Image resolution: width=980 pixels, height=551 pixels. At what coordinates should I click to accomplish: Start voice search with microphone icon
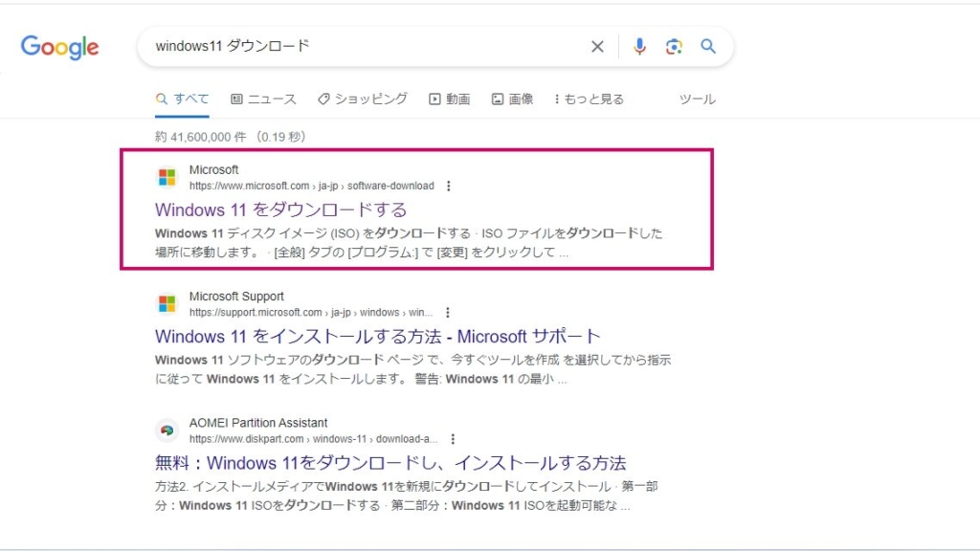point(639,46)
